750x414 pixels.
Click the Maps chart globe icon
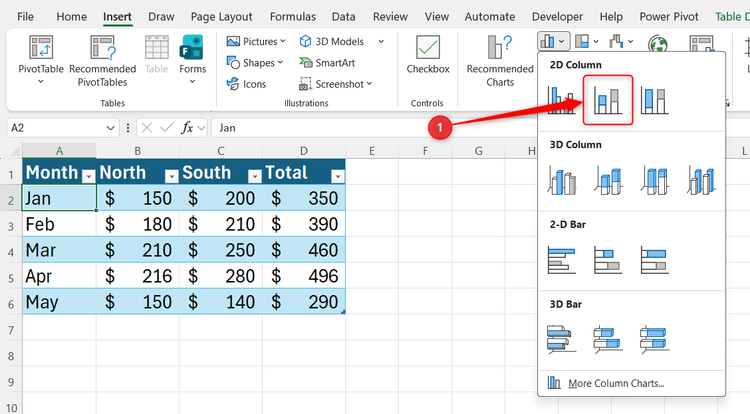coord(658,44)
